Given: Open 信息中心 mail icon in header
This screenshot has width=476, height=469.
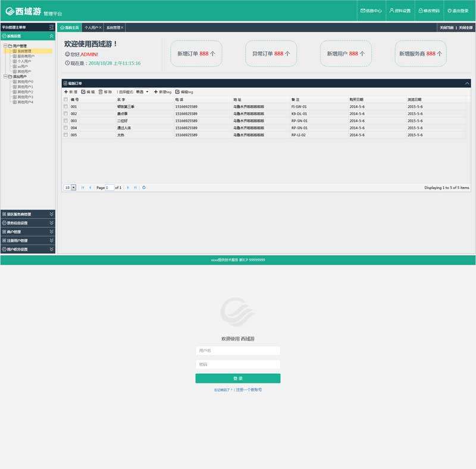Looking at the screenshot, I should pyautogui.click(x=363, y=11).
